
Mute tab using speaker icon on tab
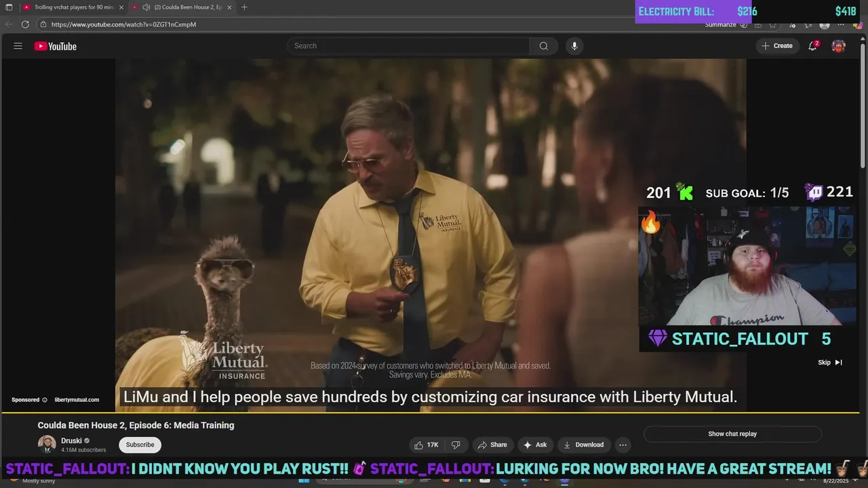(146, 7)
